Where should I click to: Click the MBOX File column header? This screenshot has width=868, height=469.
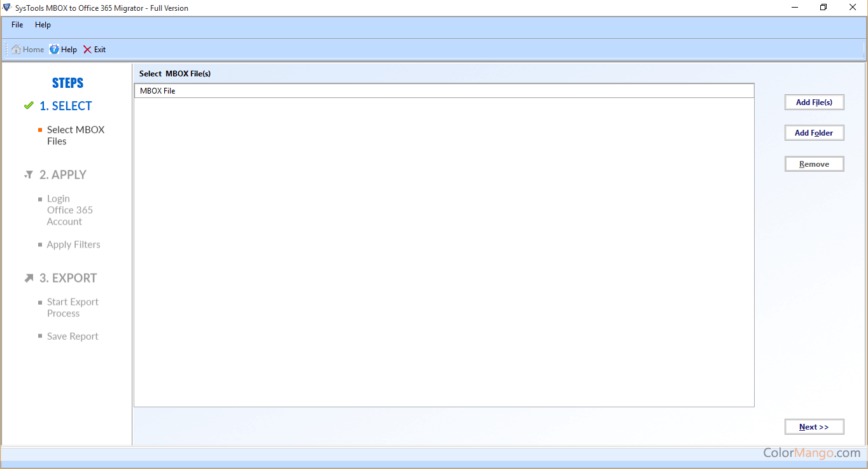coord(444,90)
